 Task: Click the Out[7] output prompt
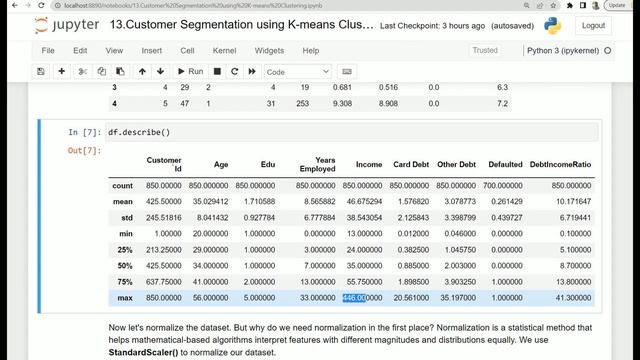click(84, 151)
